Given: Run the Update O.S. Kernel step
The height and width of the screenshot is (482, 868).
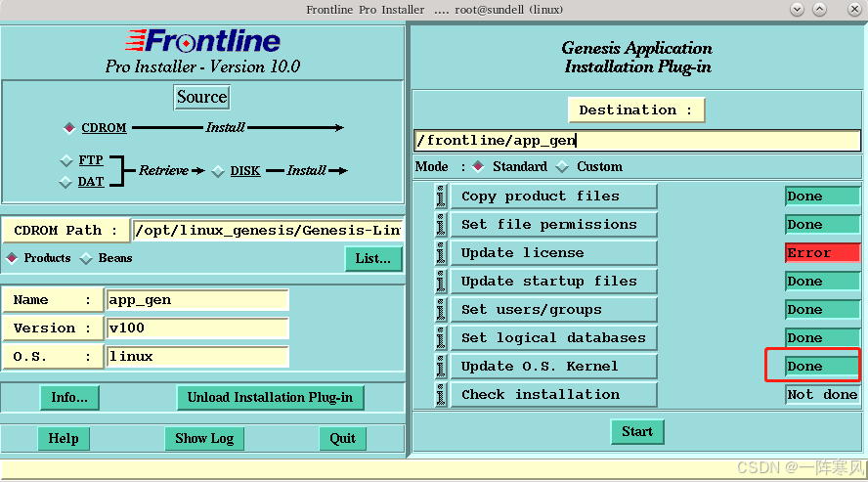Looking at the screenshot, I should pyautogui.click(x=553, y=366).
